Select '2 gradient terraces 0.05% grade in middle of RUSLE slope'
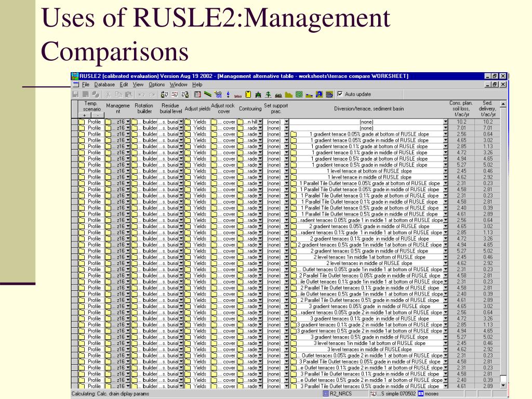Screen dimensions: 532x399 click(x=369, y=227)
